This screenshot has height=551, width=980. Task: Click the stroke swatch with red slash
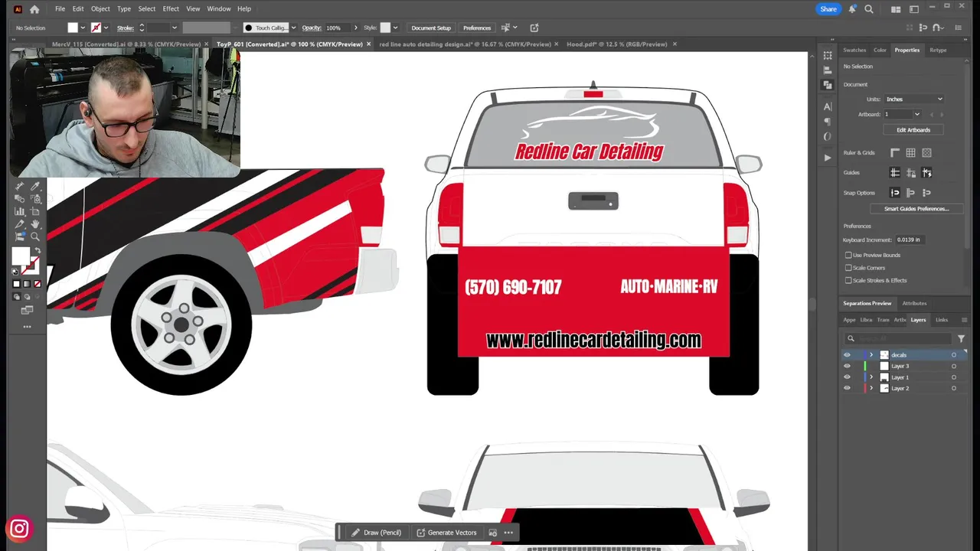tap(31, 266)
